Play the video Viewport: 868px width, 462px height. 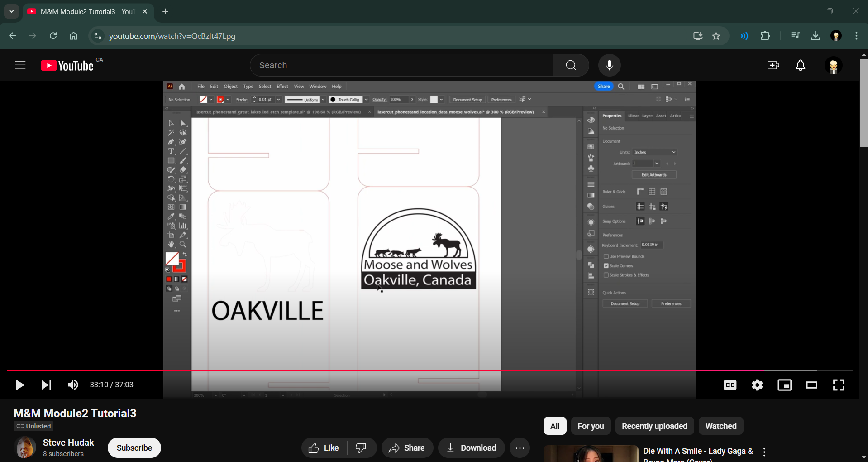(x=19, y=385)
